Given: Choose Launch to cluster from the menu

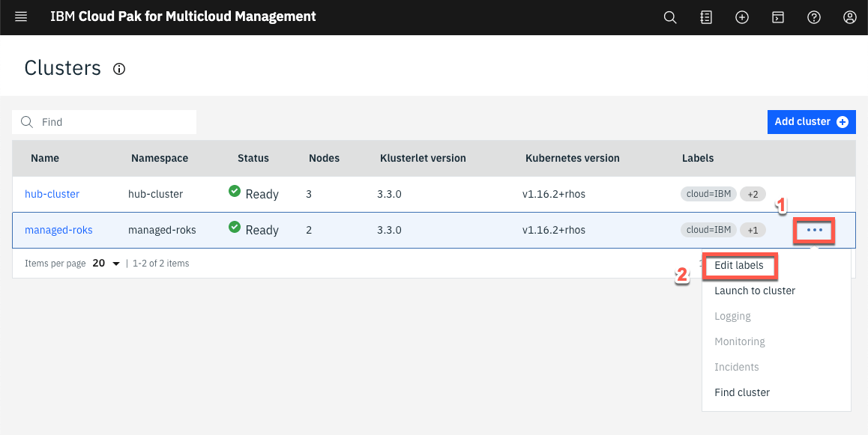Looking at the screenshot, I should (x=754, y=290).
